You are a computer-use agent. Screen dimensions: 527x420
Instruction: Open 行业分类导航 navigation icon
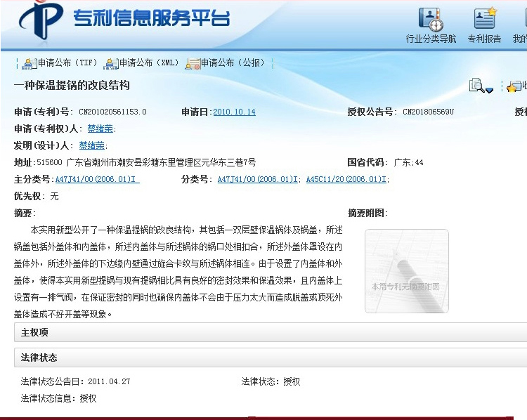(431, 26)
